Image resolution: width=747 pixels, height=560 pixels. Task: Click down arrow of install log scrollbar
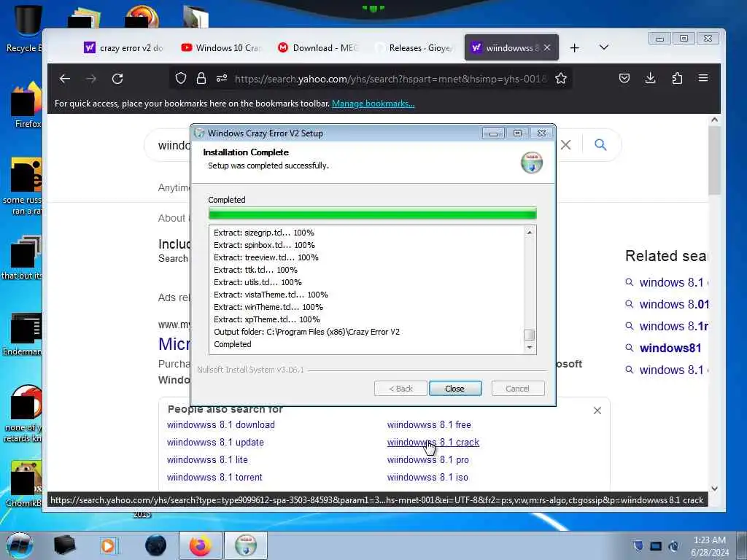tap(530, 348)
